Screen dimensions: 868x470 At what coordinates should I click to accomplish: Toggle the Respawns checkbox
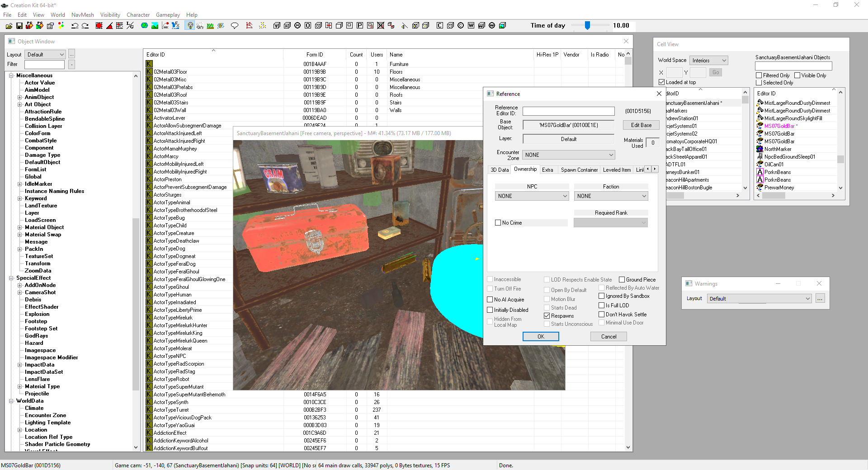click(547, 316)
